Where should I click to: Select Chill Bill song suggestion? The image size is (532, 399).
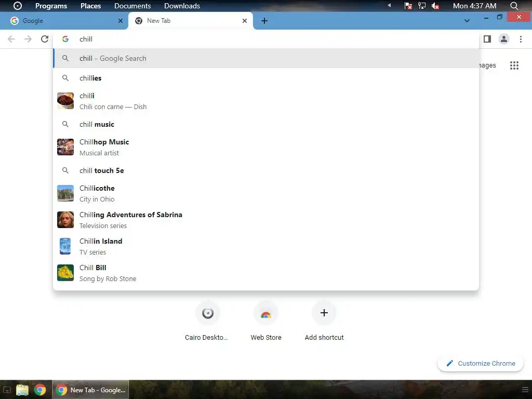[x=265, y=272]
